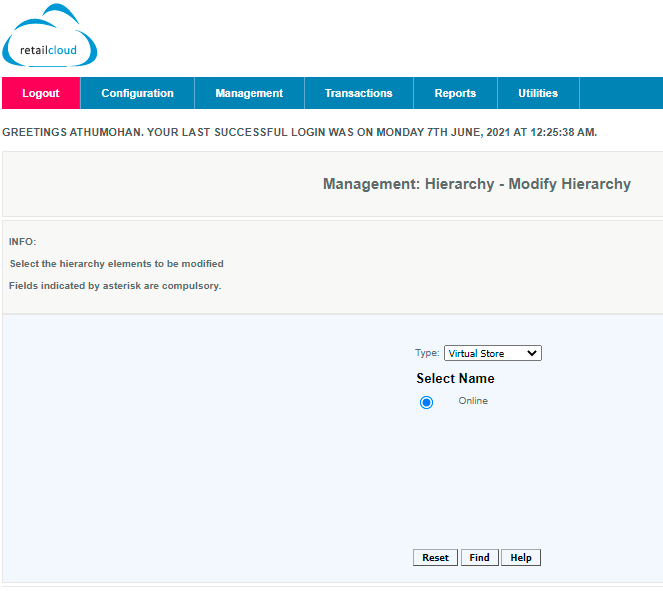
Task: Log out using the Logout tab
Action: click(x=41, y=93)
